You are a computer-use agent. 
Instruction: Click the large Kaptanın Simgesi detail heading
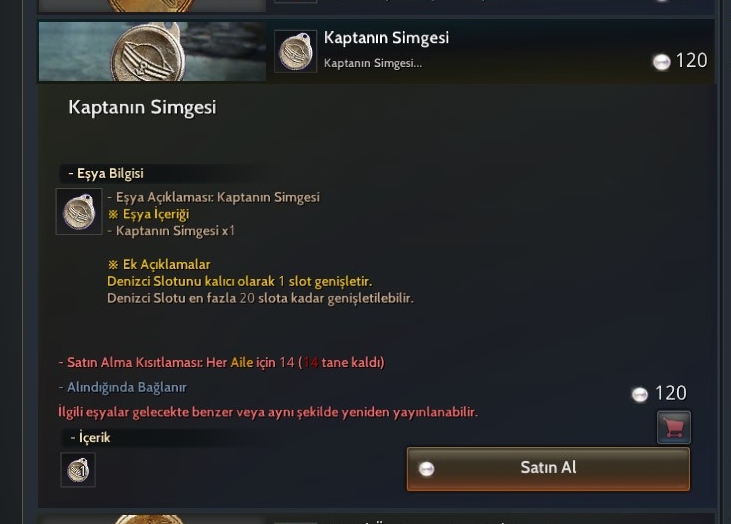tap(142, 107)
